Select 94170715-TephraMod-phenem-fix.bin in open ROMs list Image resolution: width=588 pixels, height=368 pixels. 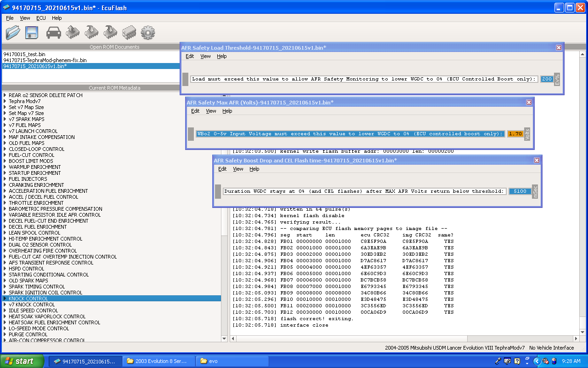pyautogui.click(x=45, y=60)
